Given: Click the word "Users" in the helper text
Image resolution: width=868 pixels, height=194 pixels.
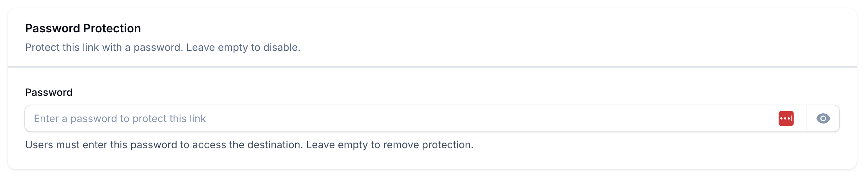Looking at the screenshot, I should pos(39,145).
